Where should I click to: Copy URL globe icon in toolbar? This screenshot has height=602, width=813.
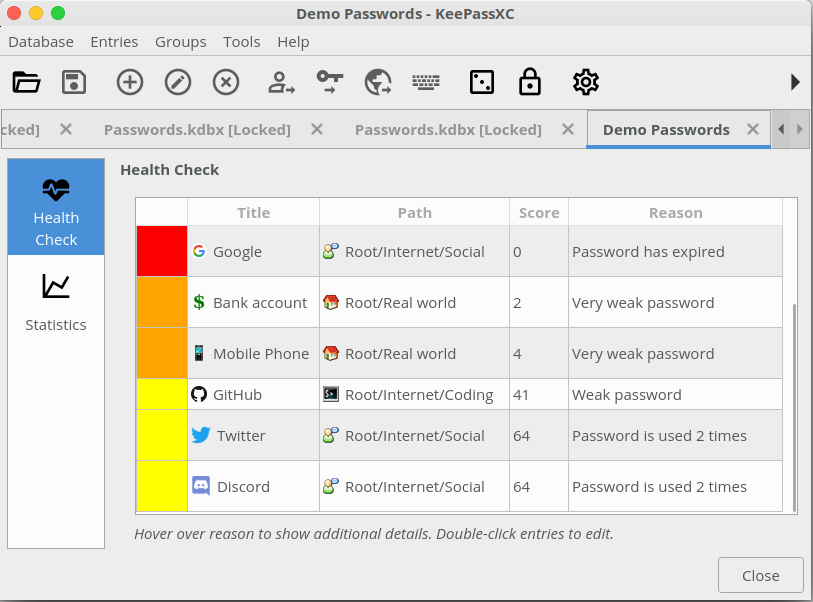378,82
